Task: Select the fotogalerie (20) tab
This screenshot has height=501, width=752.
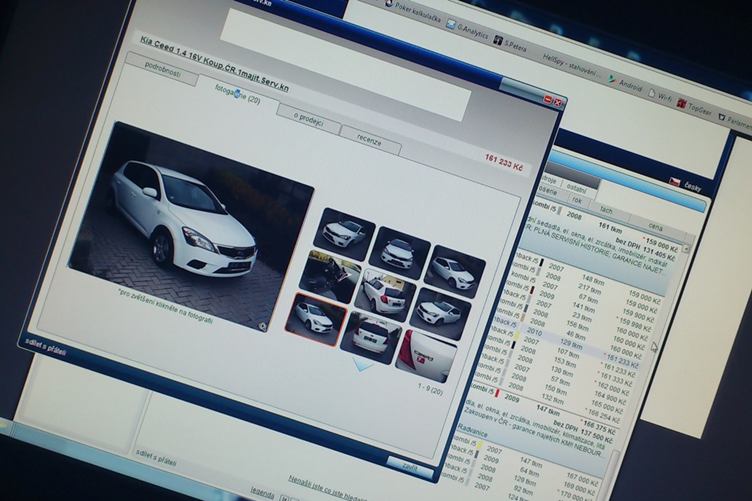Action: (237, 94)
